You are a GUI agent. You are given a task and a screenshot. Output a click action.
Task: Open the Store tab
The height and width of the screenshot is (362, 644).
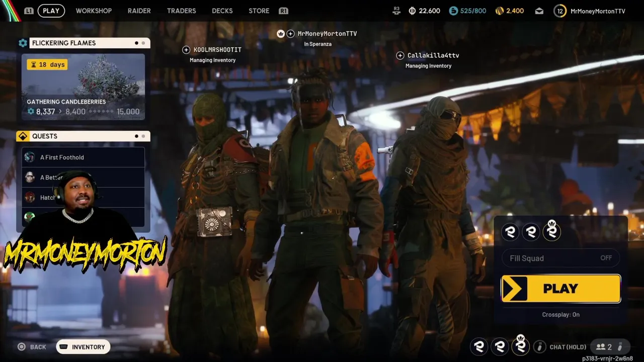(259, 11)
